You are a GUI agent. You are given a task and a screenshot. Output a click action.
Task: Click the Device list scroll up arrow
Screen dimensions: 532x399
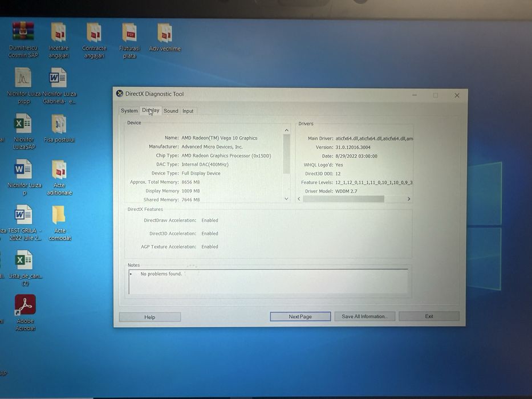[286, 131]
